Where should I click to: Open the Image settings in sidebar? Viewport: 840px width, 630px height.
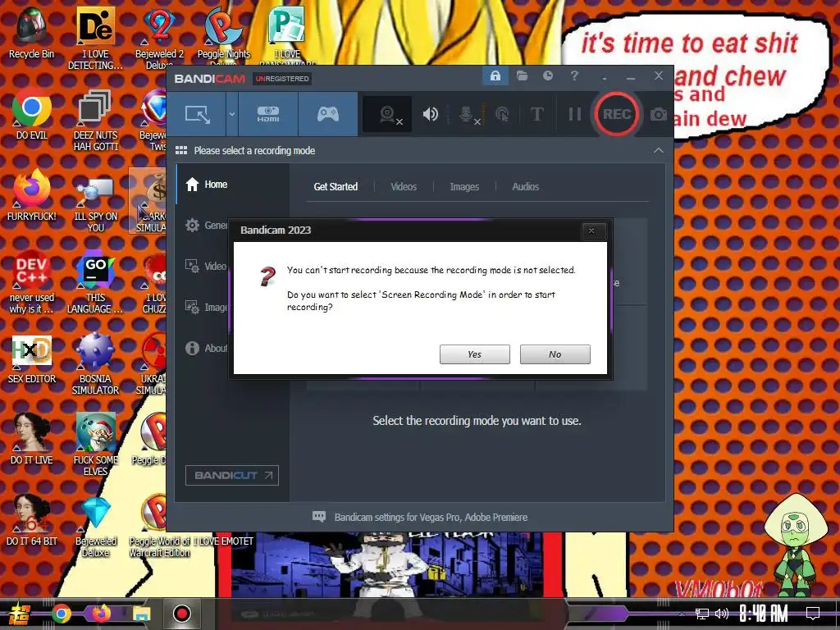point(206,307)
